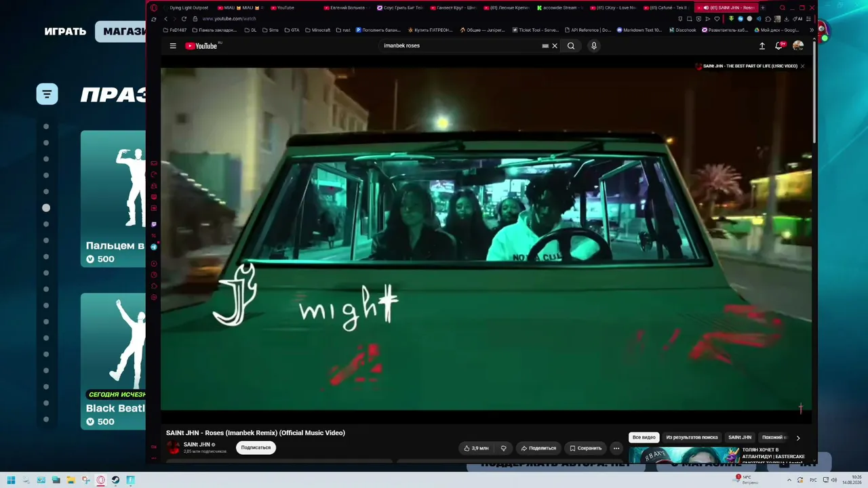
Task: Select the Пальцем emote card in the shop
Action: tap(113, 199)
